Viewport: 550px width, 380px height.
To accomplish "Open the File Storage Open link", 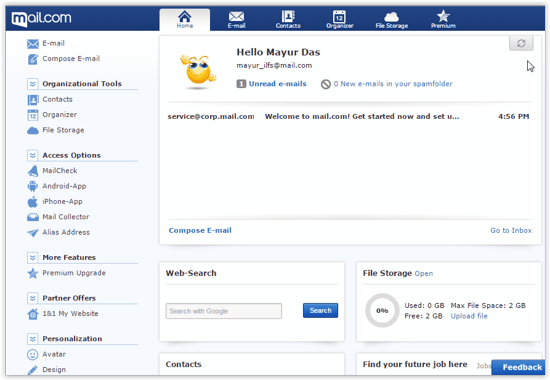I will point(424,274).
